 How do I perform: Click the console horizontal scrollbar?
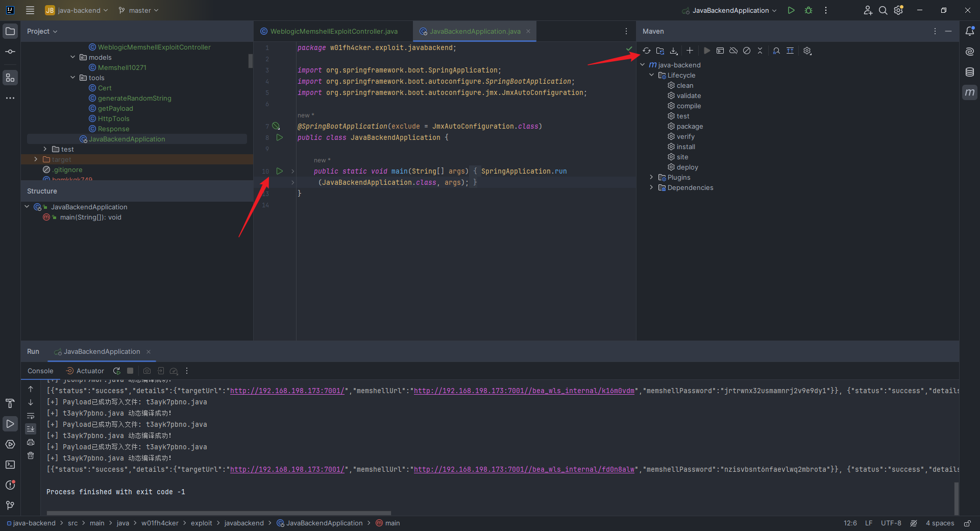pyautogui.click(x=218, y=513)
